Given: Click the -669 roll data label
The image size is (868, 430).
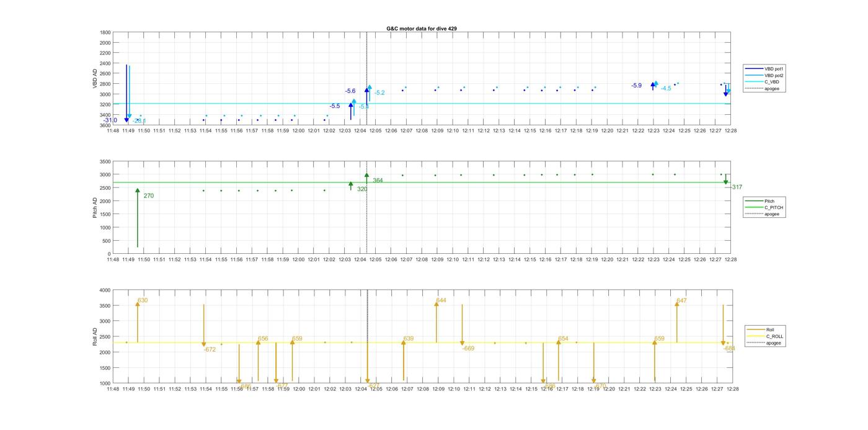Looking at the screenshot, I should (468, 349).
